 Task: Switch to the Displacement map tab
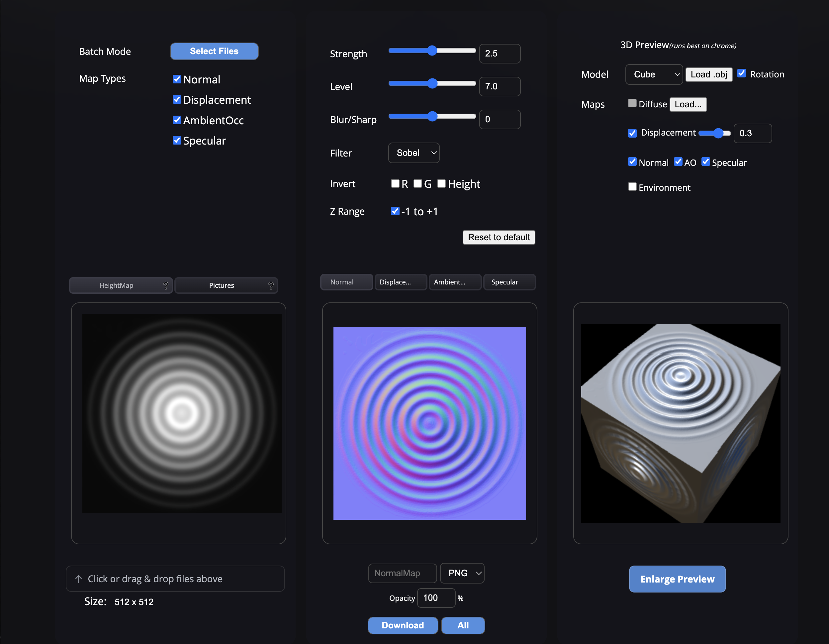(x=401, y=282)
